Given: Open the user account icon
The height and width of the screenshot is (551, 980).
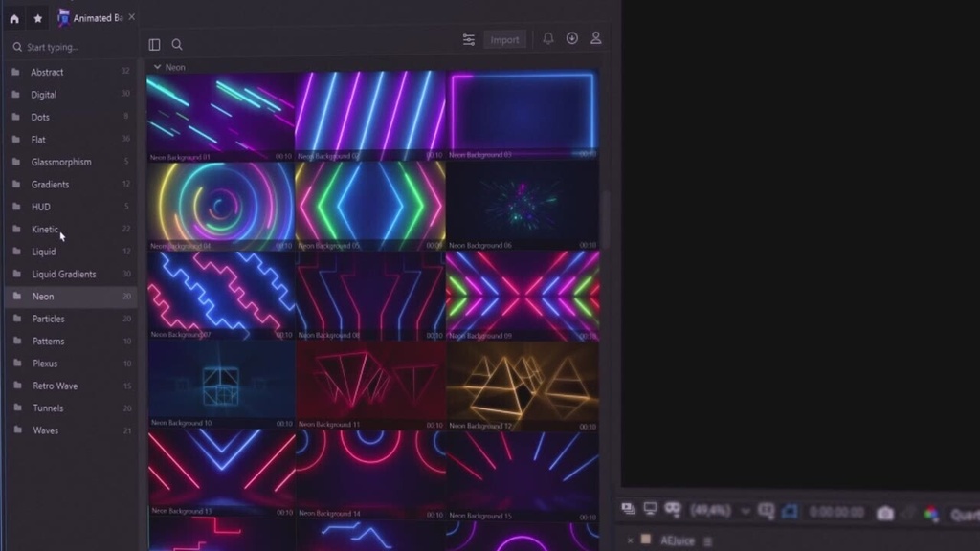Looking at the screenshot, I should [595, 38].
